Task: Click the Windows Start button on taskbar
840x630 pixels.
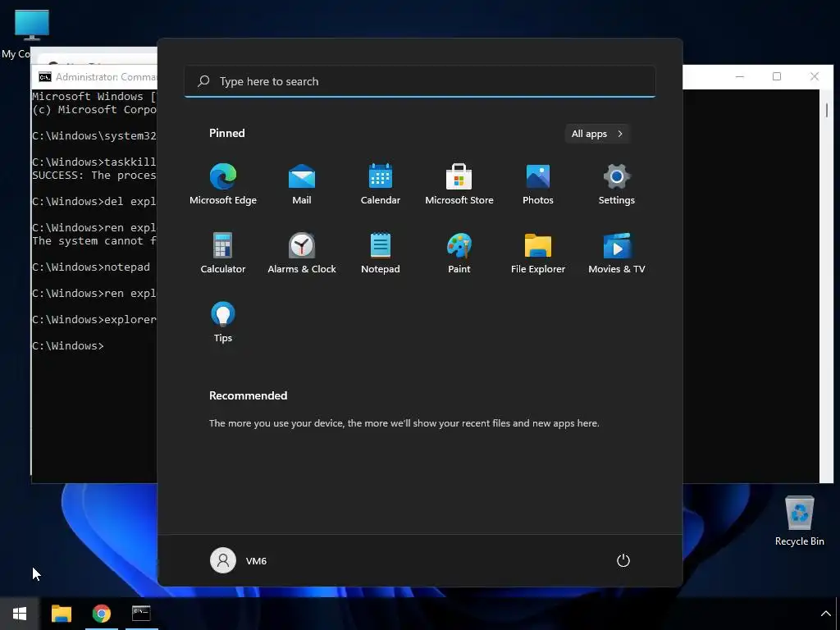Action: [x=20, y=614]
